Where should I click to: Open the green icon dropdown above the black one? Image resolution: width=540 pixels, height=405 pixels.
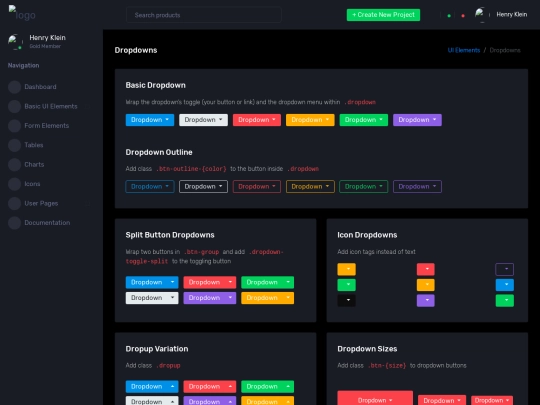pyautogui.click(x=346, y=285)
